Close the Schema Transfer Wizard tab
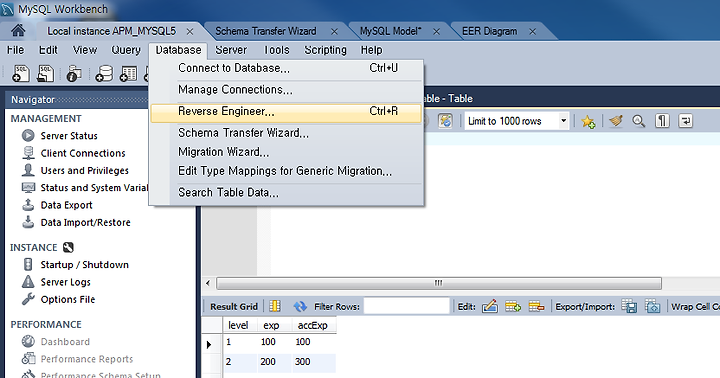 point(334,32)
